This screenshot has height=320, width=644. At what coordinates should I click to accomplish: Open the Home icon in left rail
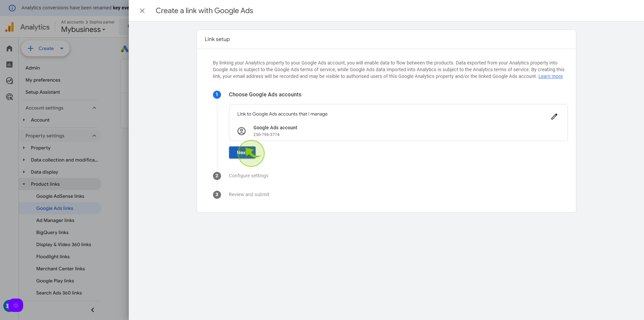[x=9, y=48]
